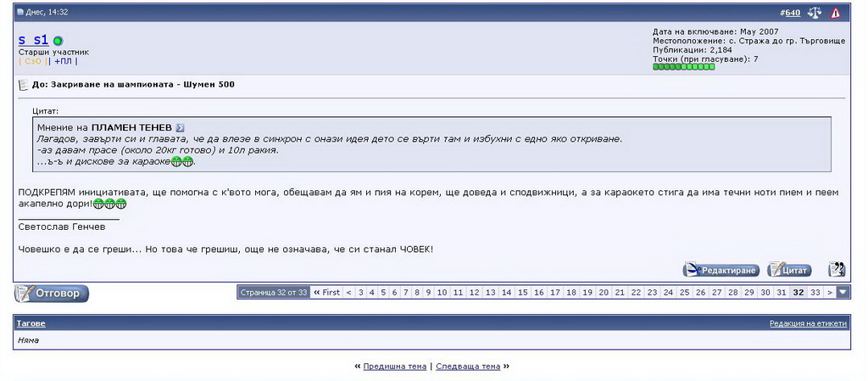Click document icon before post title
Viewport: 868px width, 381px height.
pyautogui.click(x=23, y=85)
